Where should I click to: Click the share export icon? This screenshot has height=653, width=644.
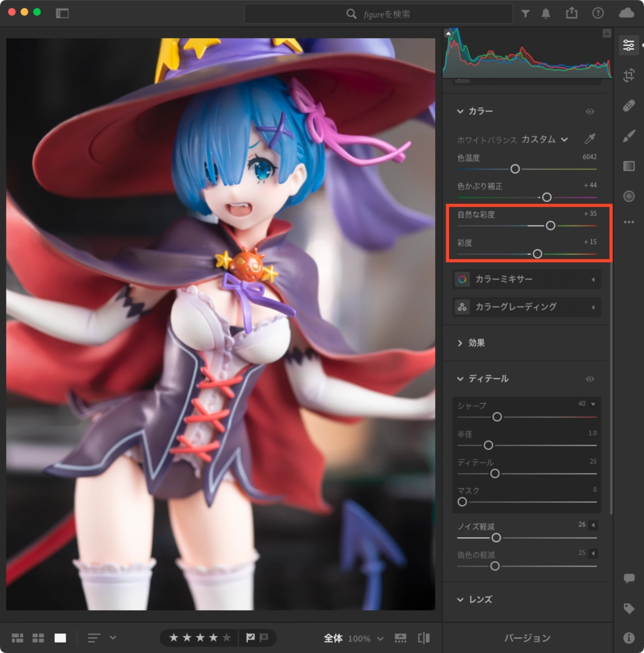(572, 13)
